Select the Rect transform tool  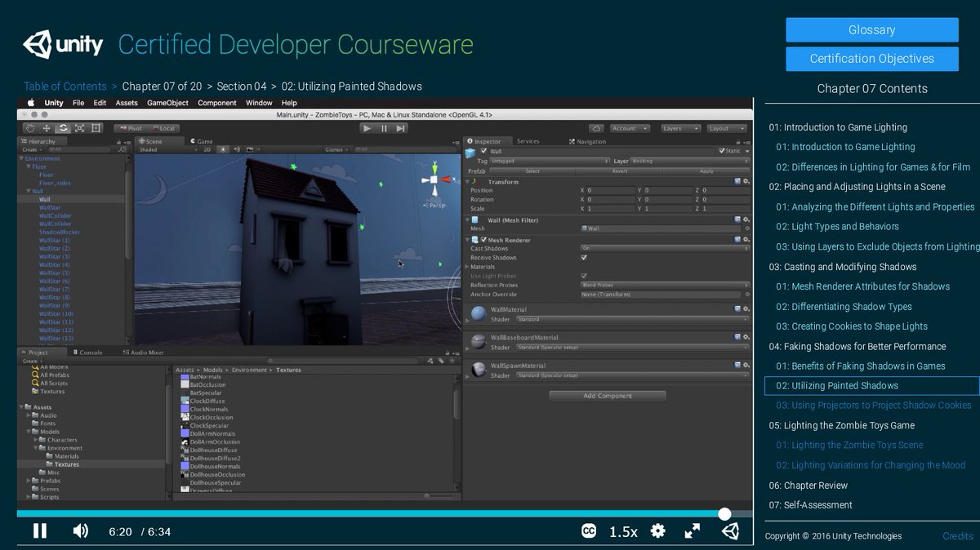96,128
